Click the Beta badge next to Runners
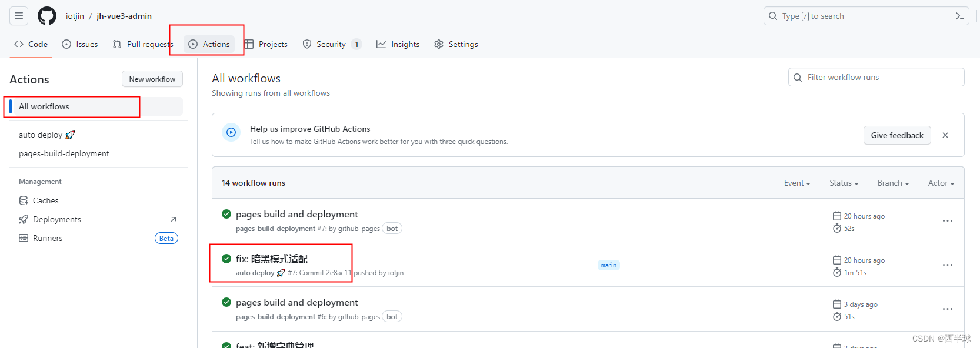 166,238
